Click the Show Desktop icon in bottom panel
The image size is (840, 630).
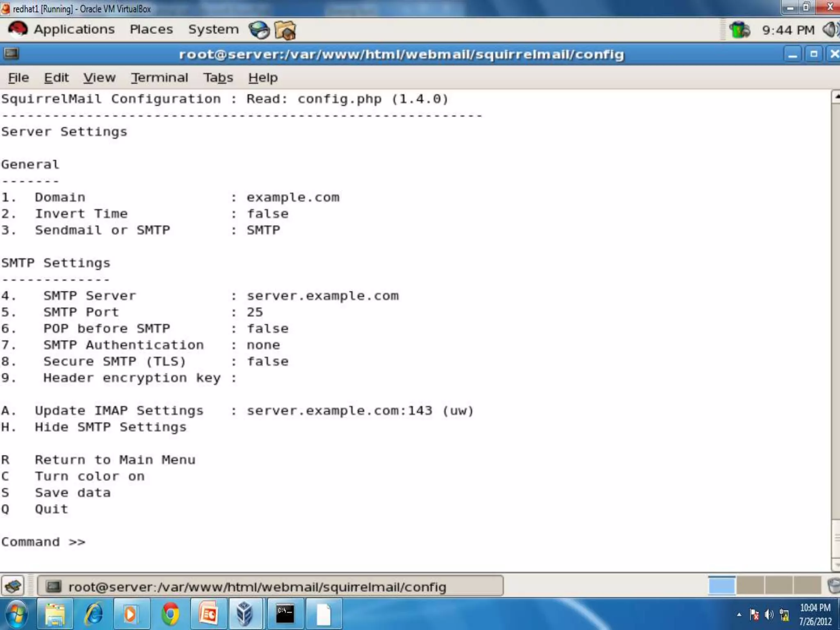click(x=13, y=586)
